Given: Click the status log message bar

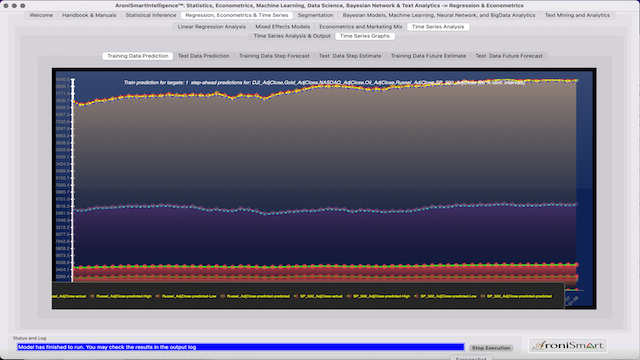Looking at the screenshot, I should [240, 347].
